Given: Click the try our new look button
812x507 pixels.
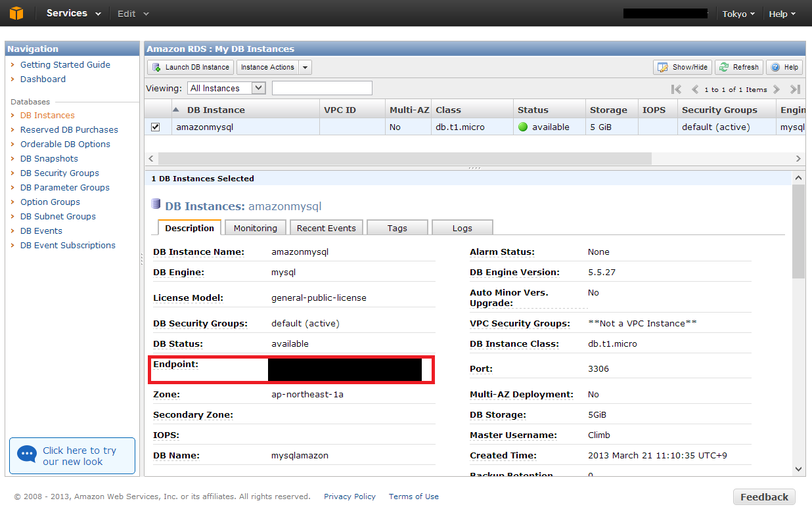Looking at the screenshot, I should click(x=72, y=456).
